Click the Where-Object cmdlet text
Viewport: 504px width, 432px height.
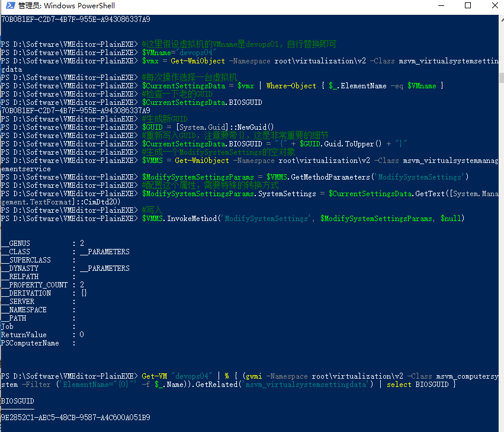[291, 86]
